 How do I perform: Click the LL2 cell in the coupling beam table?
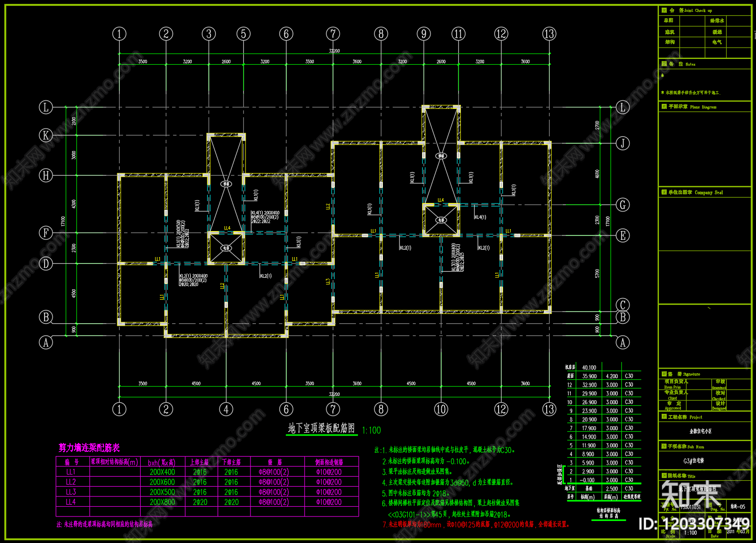[x=71, y=482]
